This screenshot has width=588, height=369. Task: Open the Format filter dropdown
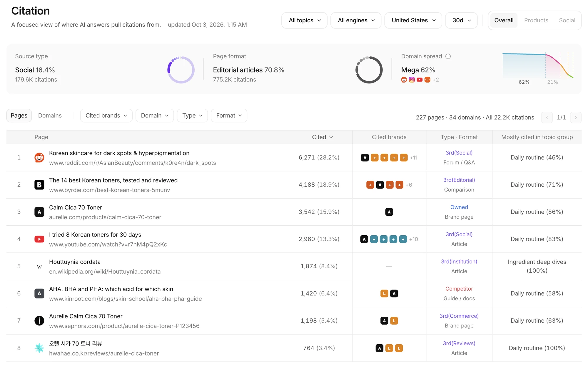point(229,115)
